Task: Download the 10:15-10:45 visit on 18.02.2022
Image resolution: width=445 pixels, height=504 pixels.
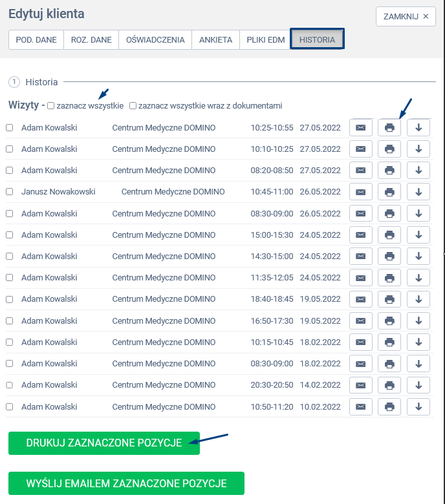Action: pos(418,342)
